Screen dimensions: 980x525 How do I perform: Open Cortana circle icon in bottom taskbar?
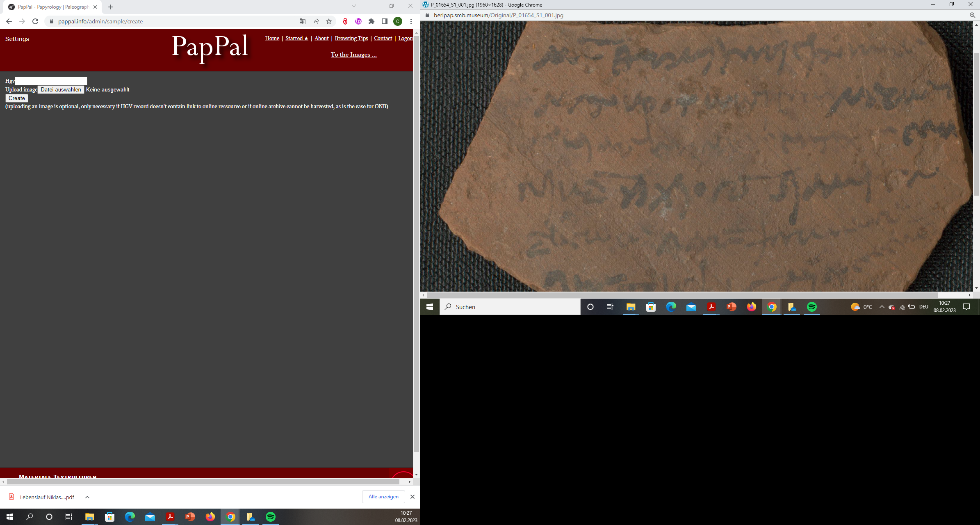(x=49, y=517)
